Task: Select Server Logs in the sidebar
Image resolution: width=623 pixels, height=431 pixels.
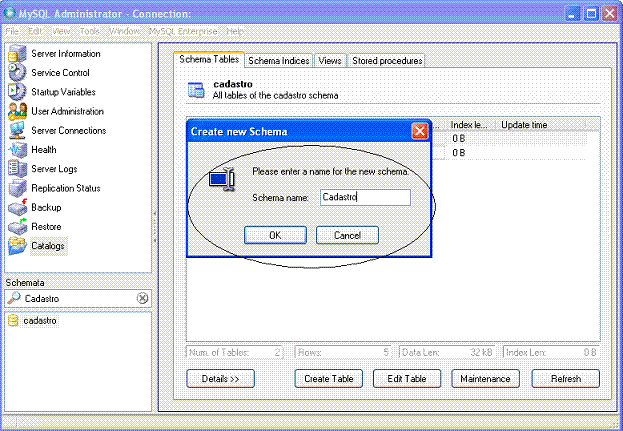Action: coord(54,169)
